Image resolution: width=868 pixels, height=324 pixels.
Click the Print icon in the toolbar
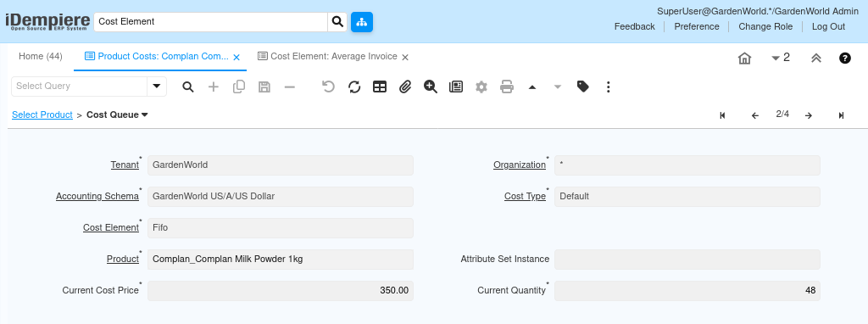(x=507, y=87)
